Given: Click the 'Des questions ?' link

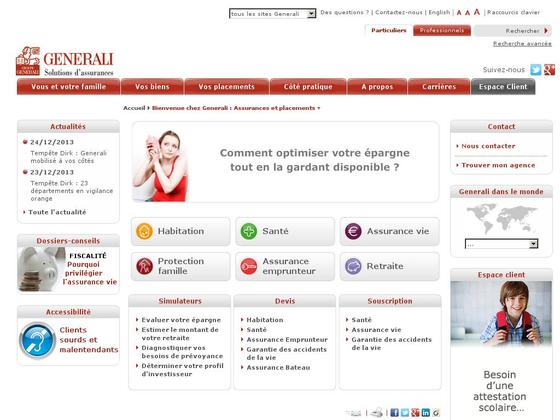Looking at the screenshot, I should 344,12.
